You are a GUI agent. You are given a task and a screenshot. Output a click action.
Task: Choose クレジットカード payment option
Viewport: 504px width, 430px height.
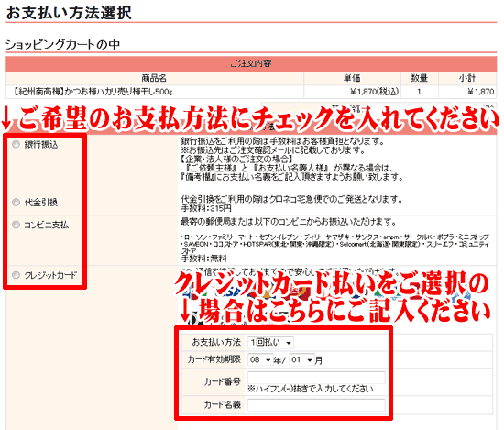click(16, 275)
